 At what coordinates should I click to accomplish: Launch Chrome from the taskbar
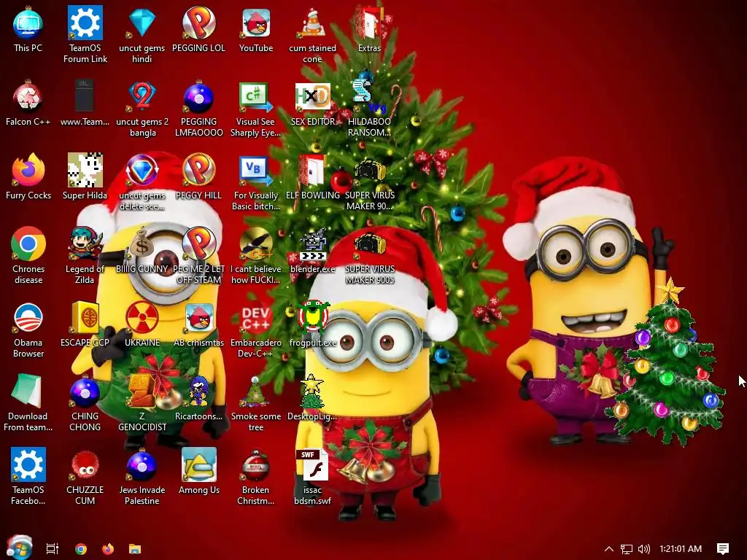pos(81,549)
